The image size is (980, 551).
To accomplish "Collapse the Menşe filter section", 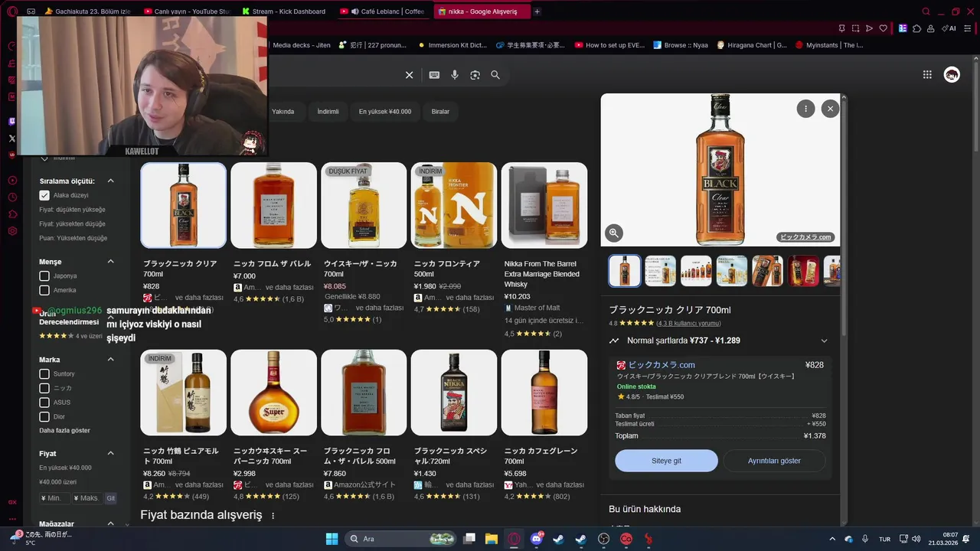I will (110, 262).
